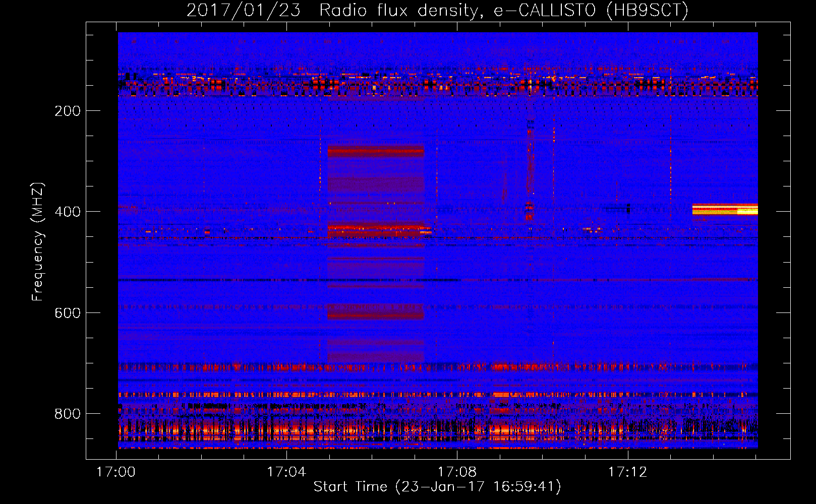This screenshot has height=504, width=816.
Task: Click the 400 frequency tick label
Action: 68,212
